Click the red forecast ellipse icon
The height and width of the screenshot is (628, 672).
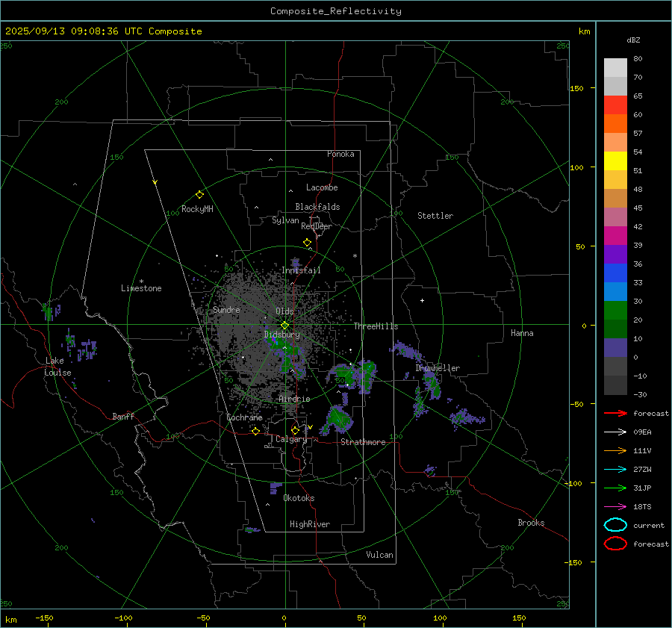[615, 544]
